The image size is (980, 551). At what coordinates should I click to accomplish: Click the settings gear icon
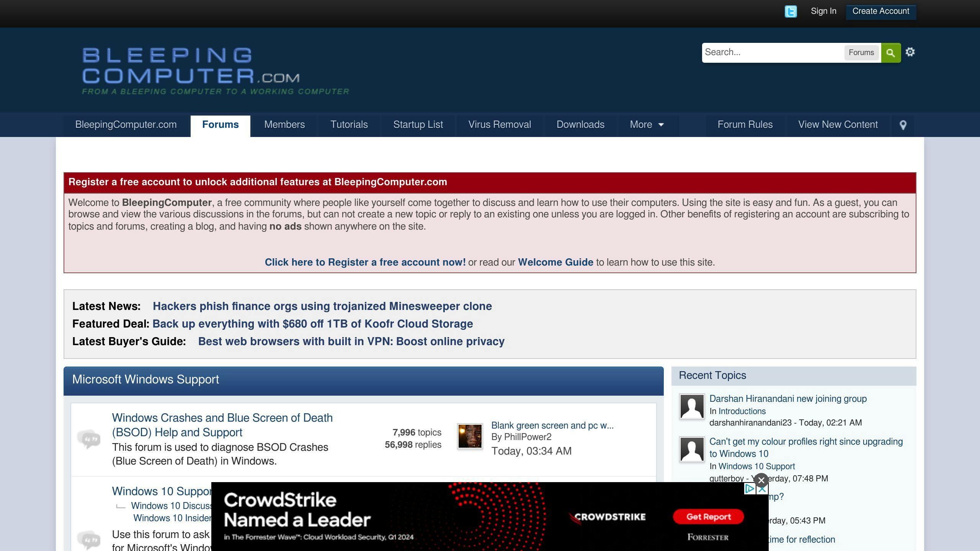tap(911, 52)
